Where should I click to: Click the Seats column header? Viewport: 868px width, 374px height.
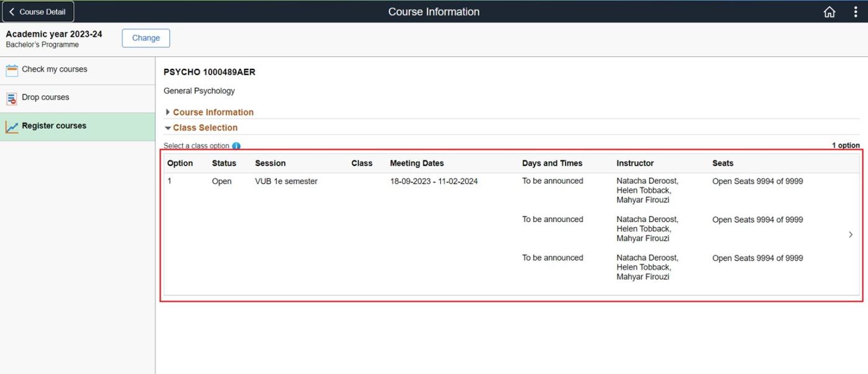tap(722, 163)
